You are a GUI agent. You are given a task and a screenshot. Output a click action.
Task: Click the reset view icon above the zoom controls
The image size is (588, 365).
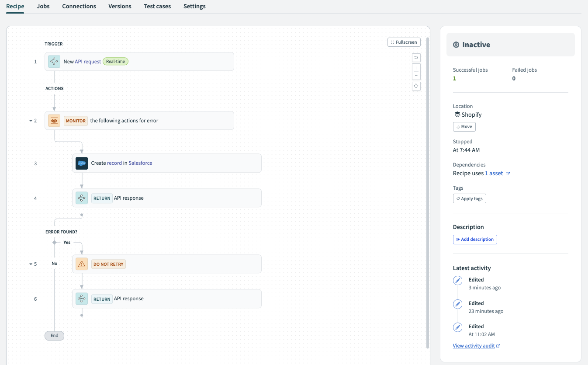pyautogui.click(x=416, y=57)
